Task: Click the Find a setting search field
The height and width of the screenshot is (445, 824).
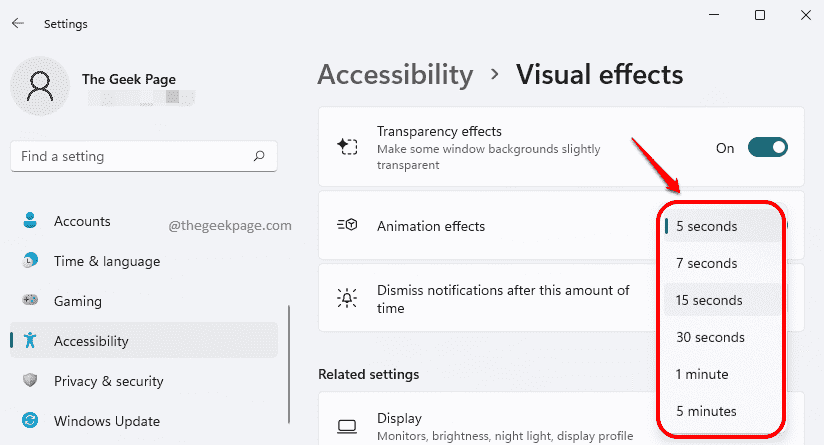Action: tap(143, 156)
